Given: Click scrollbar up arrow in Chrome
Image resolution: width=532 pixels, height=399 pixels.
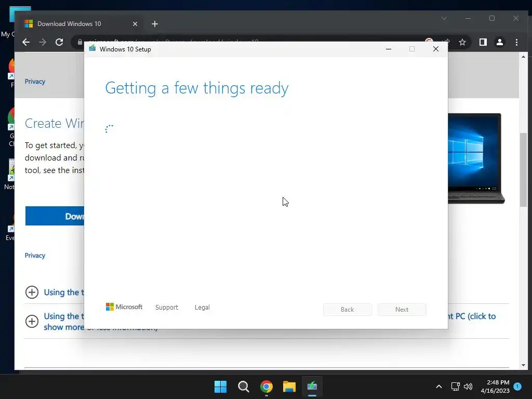Looking at the screenshot, I should coord(523,57).
